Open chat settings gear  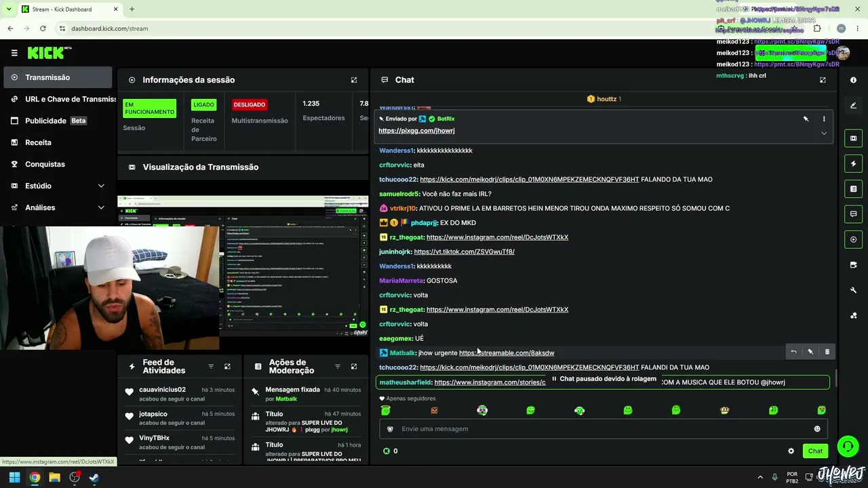791,451
